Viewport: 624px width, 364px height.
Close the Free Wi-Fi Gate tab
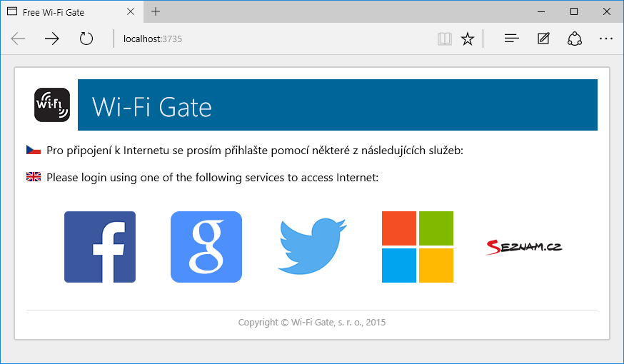click(131, 12)
